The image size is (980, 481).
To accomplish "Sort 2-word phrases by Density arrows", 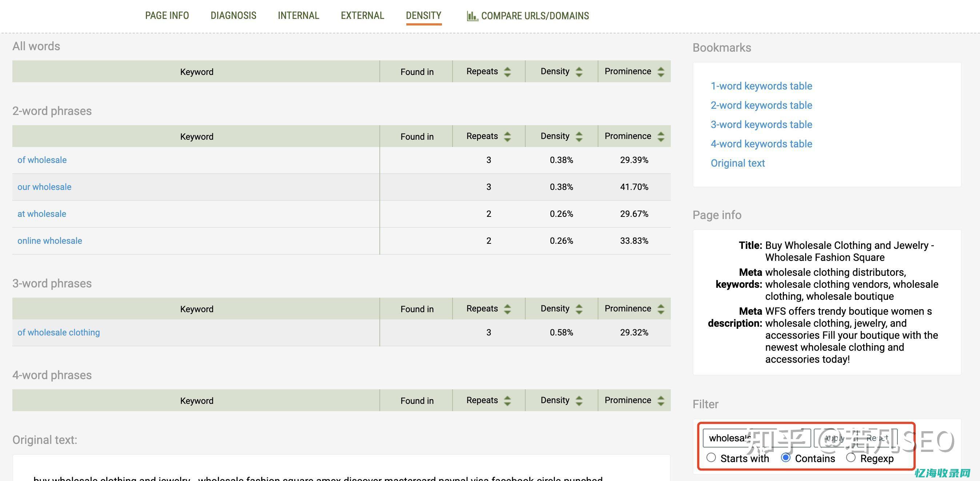I will (x=579, y=136).
